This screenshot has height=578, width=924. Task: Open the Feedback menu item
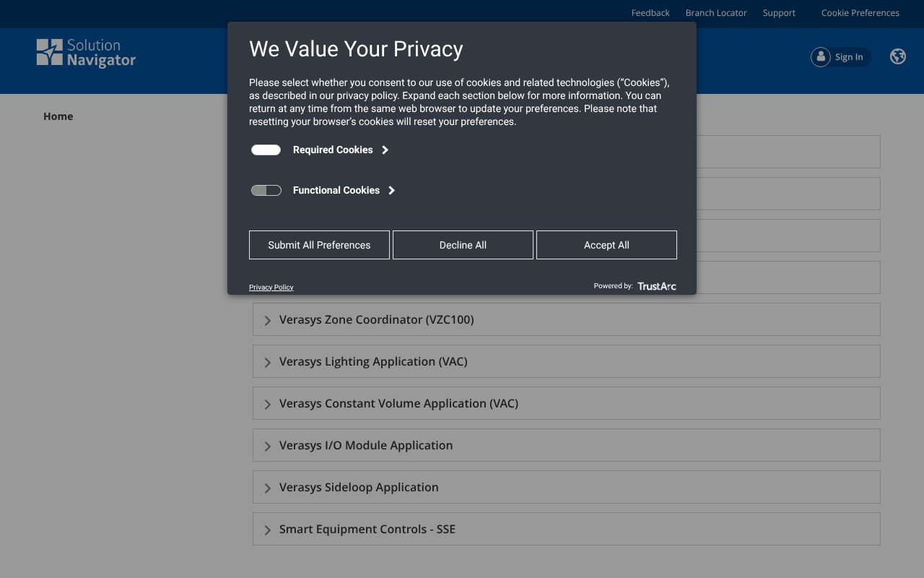[x=650, y=12]
